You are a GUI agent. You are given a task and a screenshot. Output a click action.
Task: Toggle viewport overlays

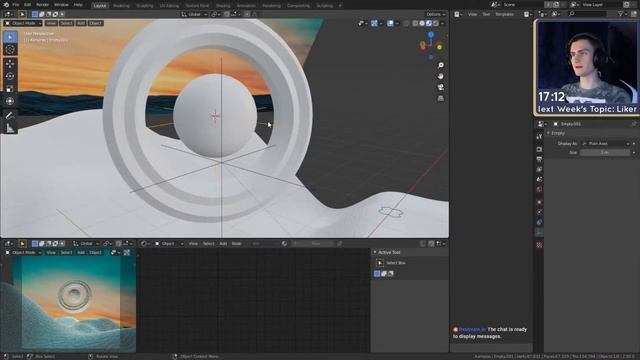point(391,23)
